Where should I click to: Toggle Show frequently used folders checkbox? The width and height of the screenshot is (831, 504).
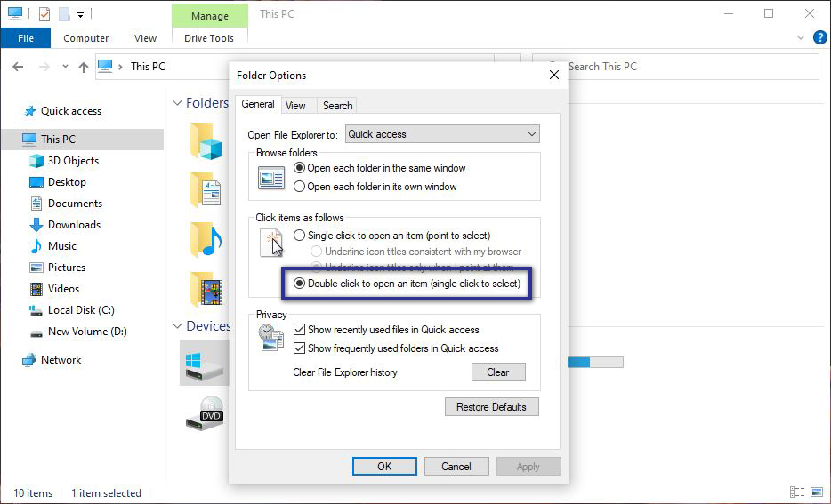(x=300, y=348)
